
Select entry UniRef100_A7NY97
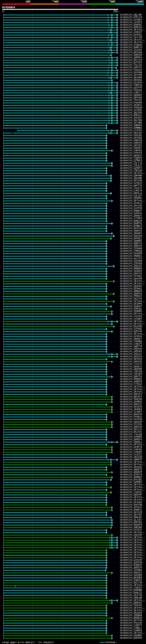pos(131,32)
